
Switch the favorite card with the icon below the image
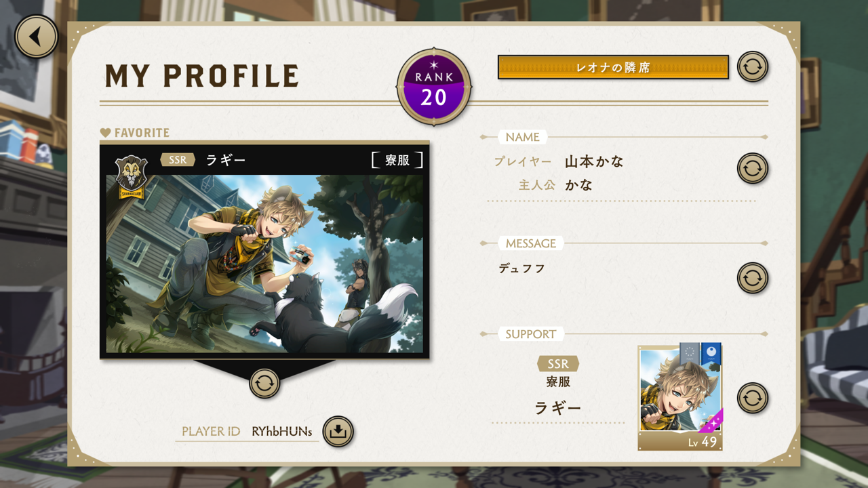264,383
